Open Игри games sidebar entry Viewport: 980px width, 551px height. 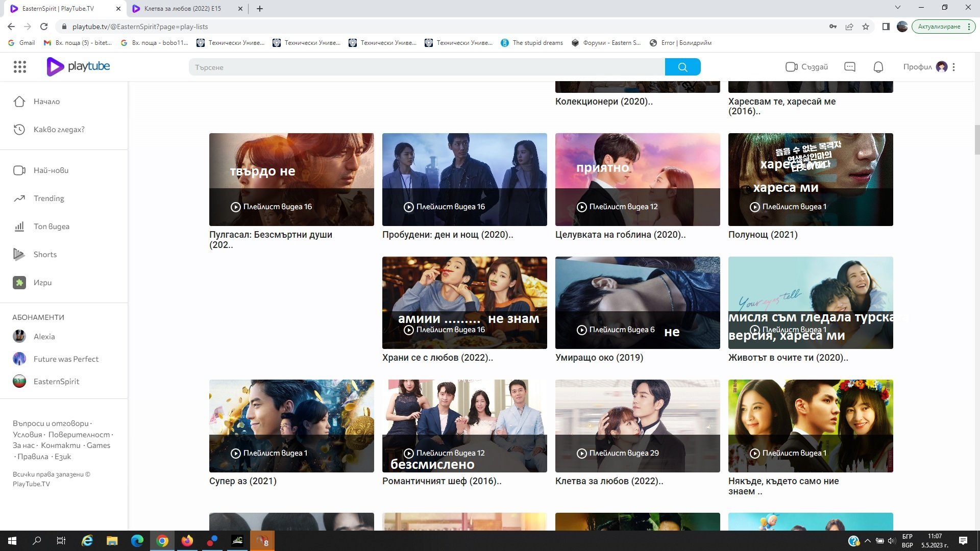coord(42,283)
